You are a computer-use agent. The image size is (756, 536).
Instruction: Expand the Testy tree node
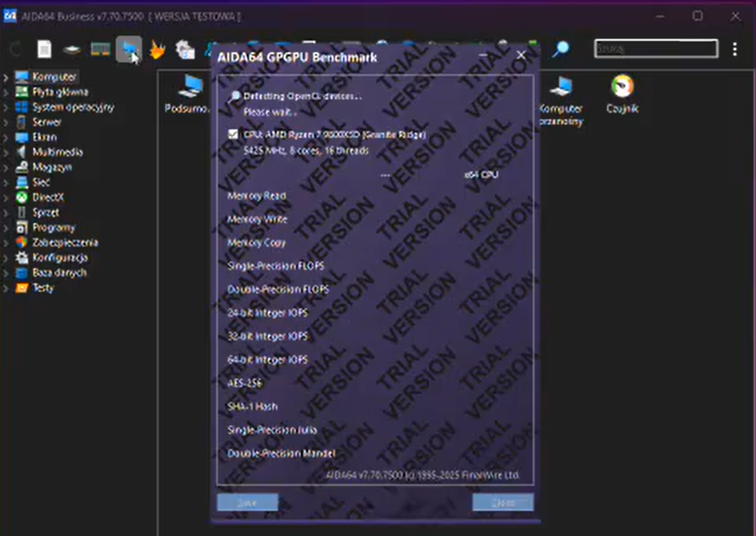coord(6,289)
